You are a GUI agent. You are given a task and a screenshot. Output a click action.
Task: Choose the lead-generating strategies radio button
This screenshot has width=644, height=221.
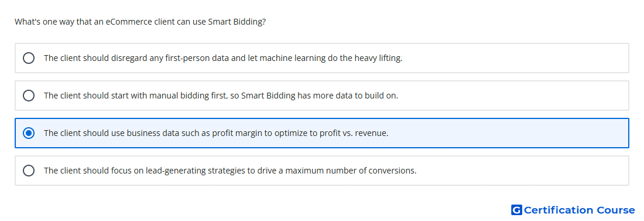pyautogui.click(x=29, y=171)
